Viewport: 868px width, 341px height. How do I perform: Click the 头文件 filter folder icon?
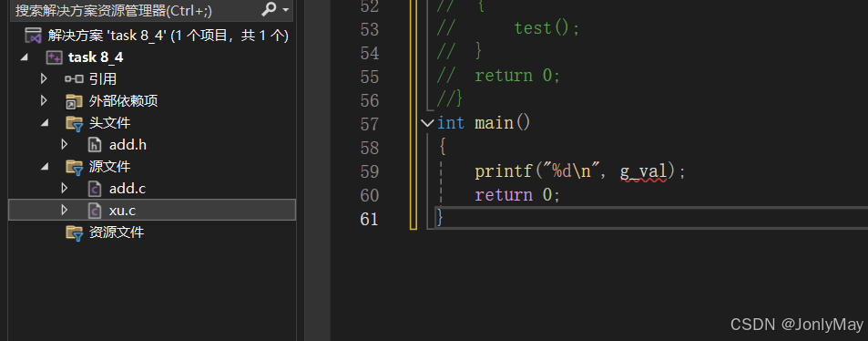click(x=74, y=123)
